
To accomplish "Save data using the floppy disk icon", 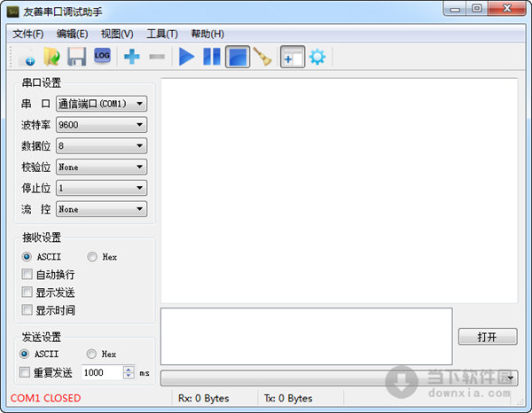I will click(x=76, y=57).
